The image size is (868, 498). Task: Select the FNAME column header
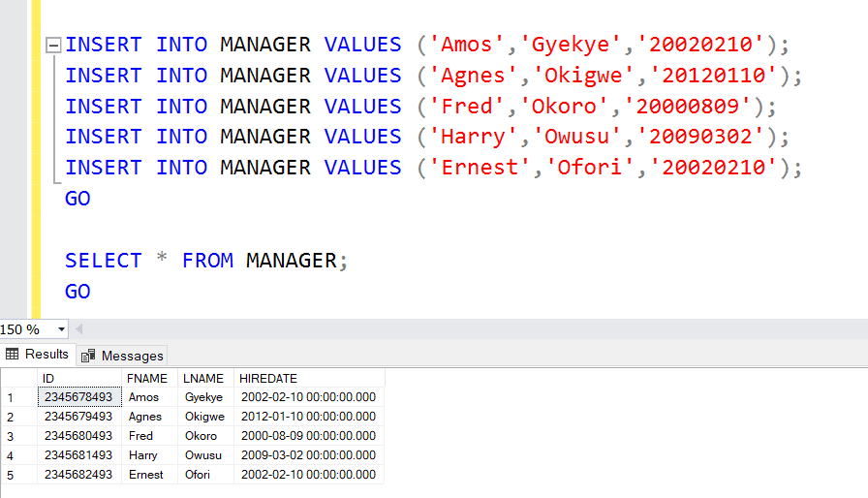pyautogui.click(x=147, y=378)
